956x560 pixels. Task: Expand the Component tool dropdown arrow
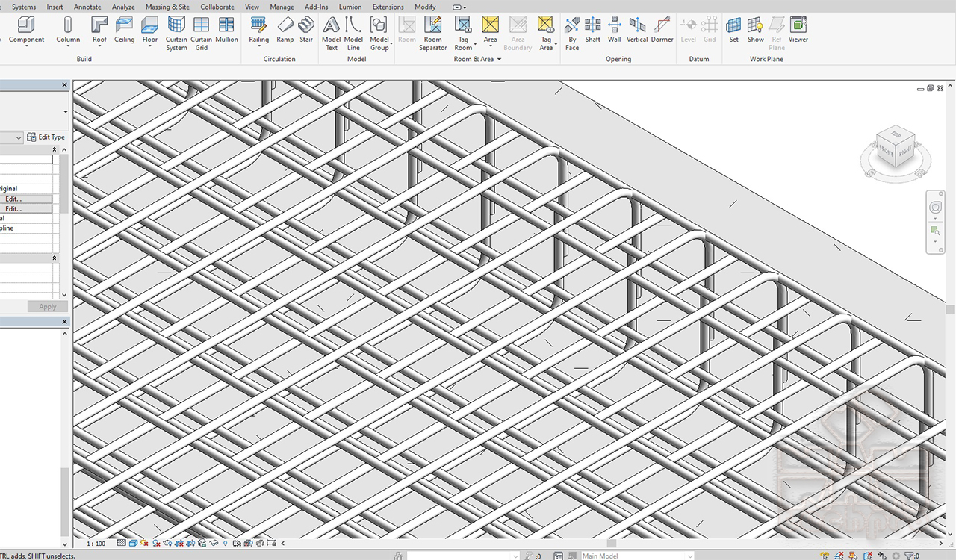pyautogui.click(x=27, y=46)
